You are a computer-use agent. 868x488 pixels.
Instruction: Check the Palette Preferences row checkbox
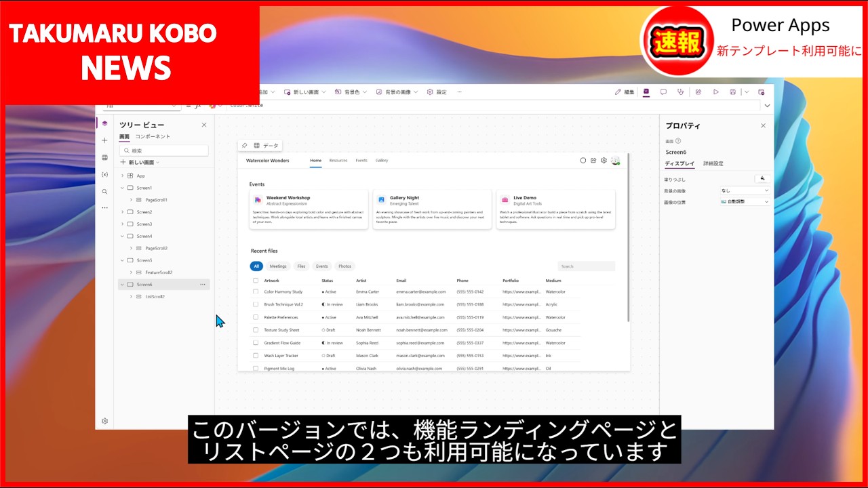point(256,317)
